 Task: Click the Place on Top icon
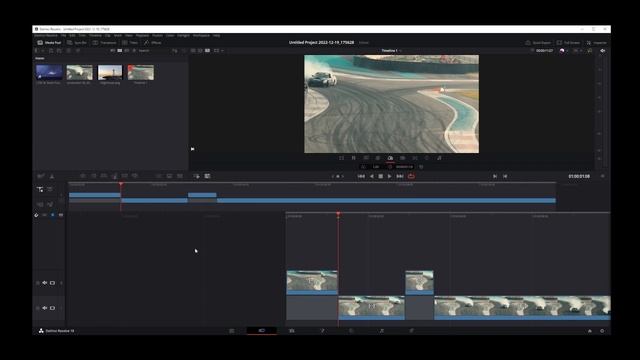pyautogui.click(x=124, y=176)
